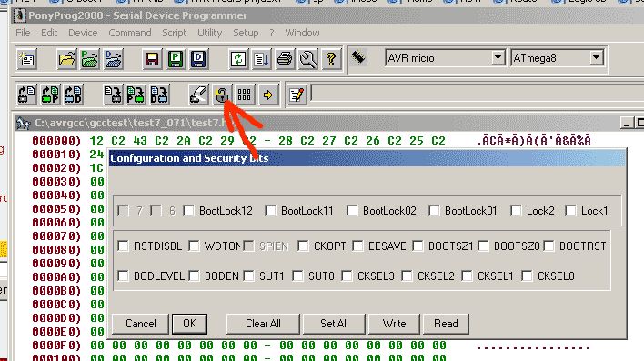
Task: Click the Print icon
Action: tap(285, 59)
